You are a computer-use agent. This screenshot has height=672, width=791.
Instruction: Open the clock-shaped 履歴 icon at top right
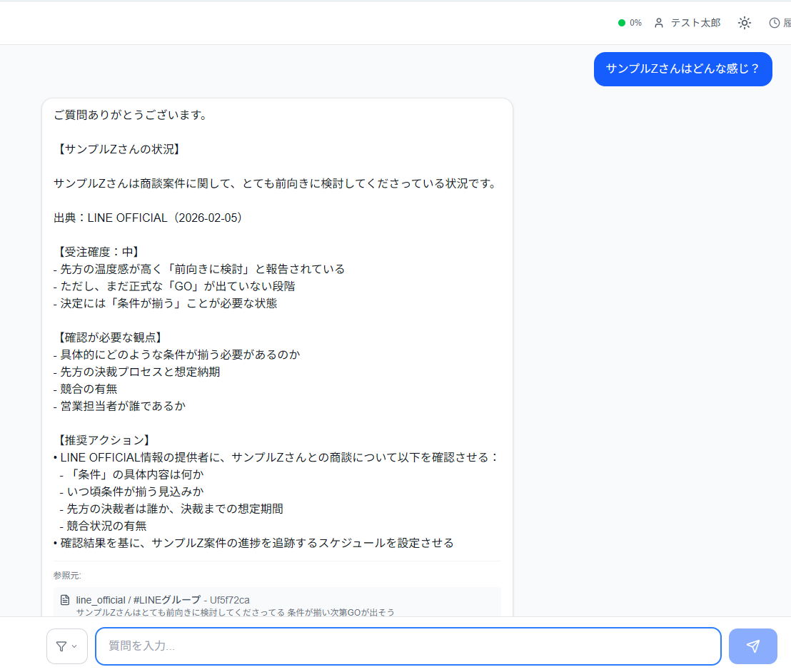pos(775,22)
